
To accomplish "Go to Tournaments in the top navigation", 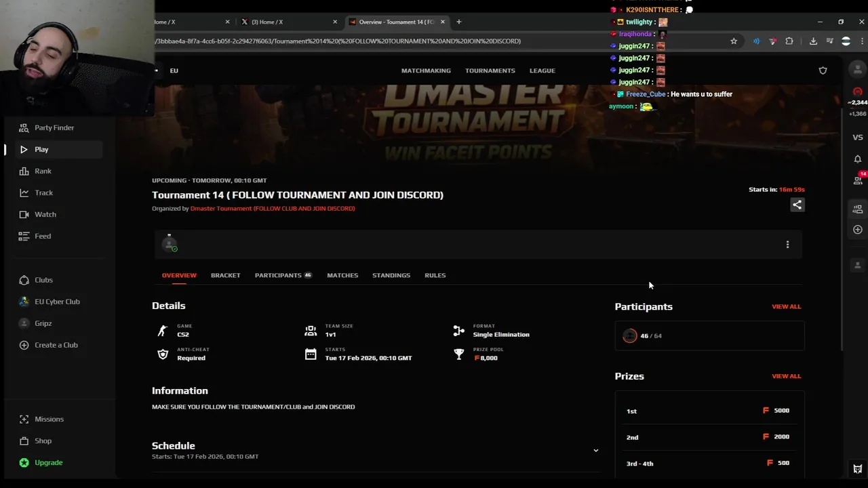I will pyautogui.click(x=490, y=70).
